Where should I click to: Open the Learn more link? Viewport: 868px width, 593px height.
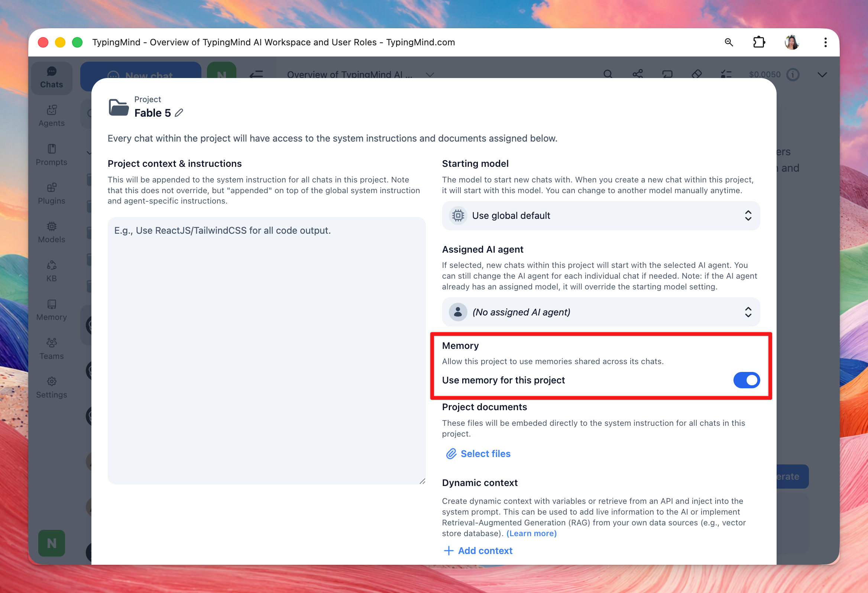point(531,533)
